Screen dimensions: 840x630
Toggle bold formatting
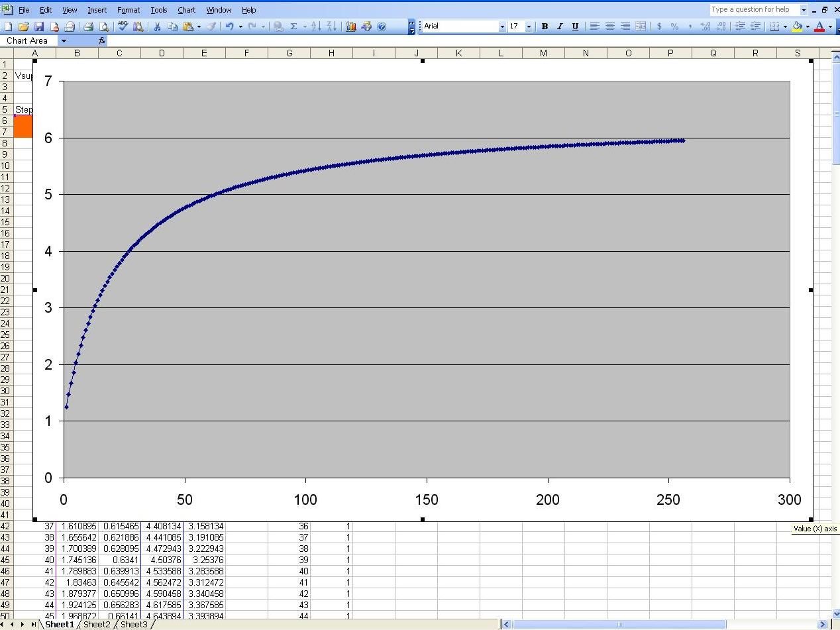pos(545,26)
